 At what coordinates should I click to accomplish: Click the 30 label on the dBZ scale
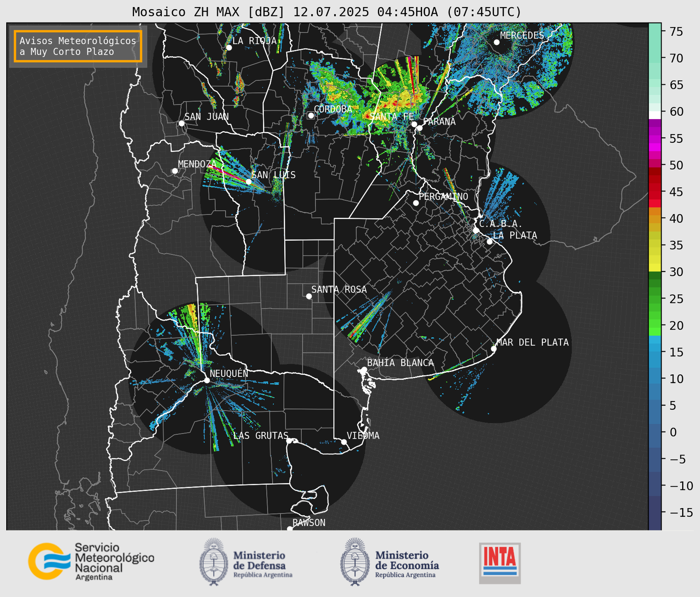click(x=676, y=272)
